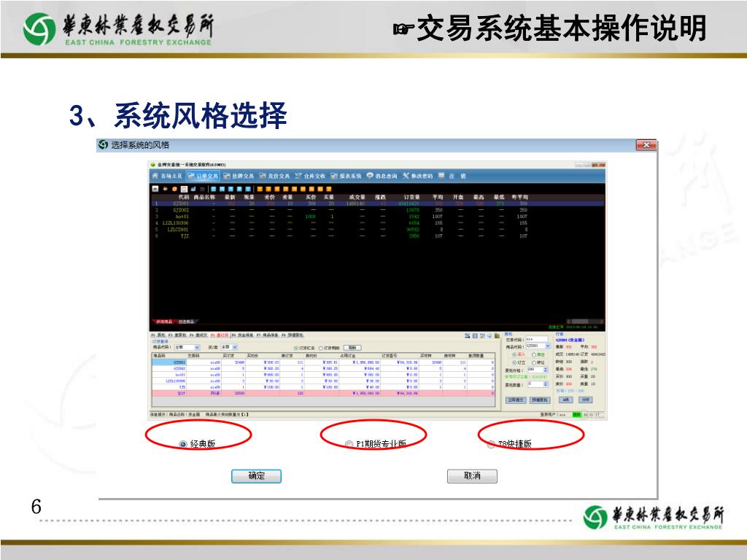Open the 仓库交收 menu item

[x=310, y=176]
